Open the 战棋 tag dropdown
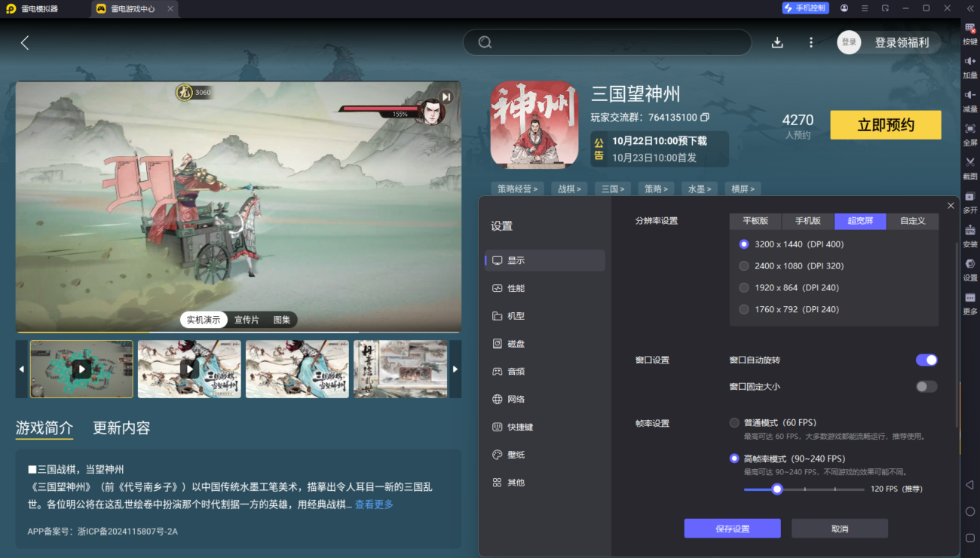This screenshot has width=980, height=558. coord(569,189)
